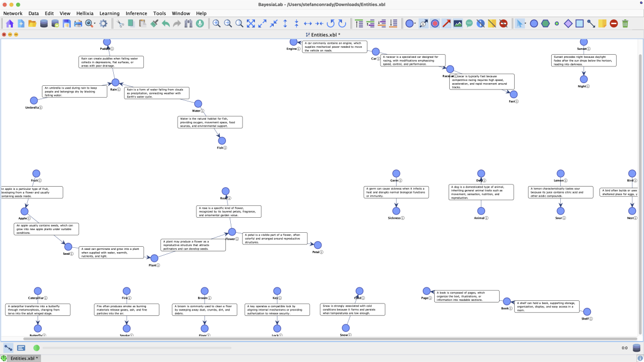Toggle arc orientation display button
This screenshot has width=644, height=362.
pyautogui.click(x=423, y=24)
